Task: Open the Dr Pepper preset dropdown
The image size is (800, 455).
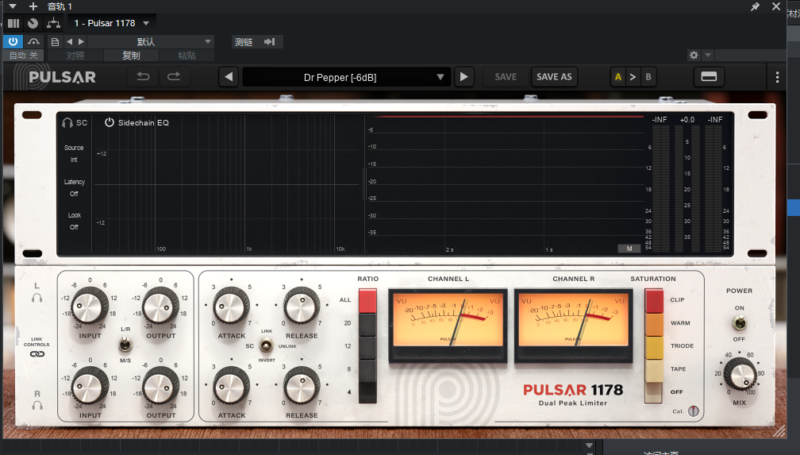Action: [x=346, y=77]
